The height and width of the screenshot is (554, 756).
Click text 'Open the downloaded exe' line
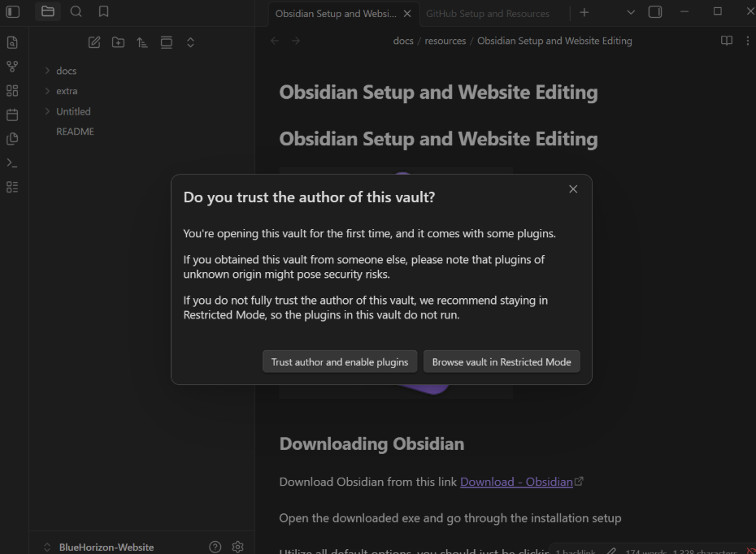tap(450, 518)
